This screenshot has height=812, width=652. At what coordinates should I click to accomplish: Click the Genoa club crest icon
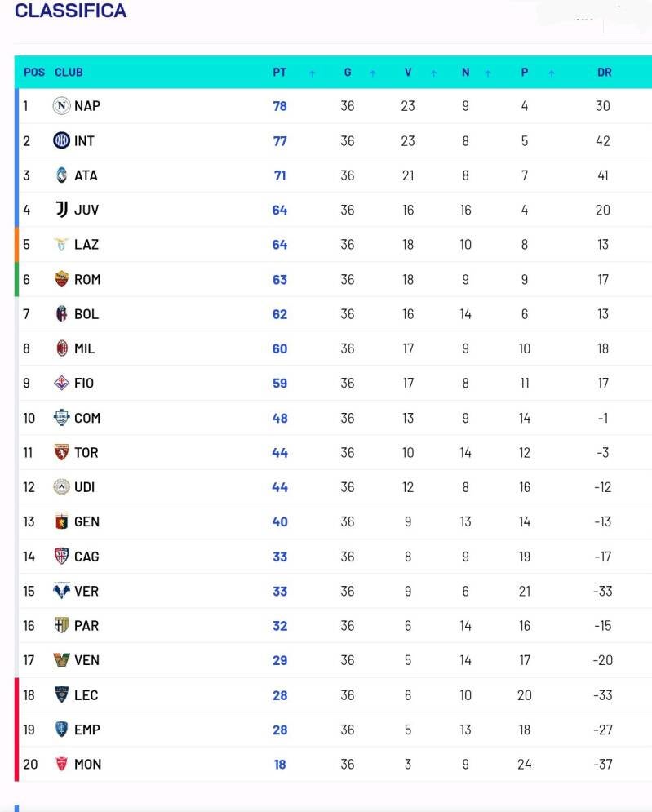[62, 521]
